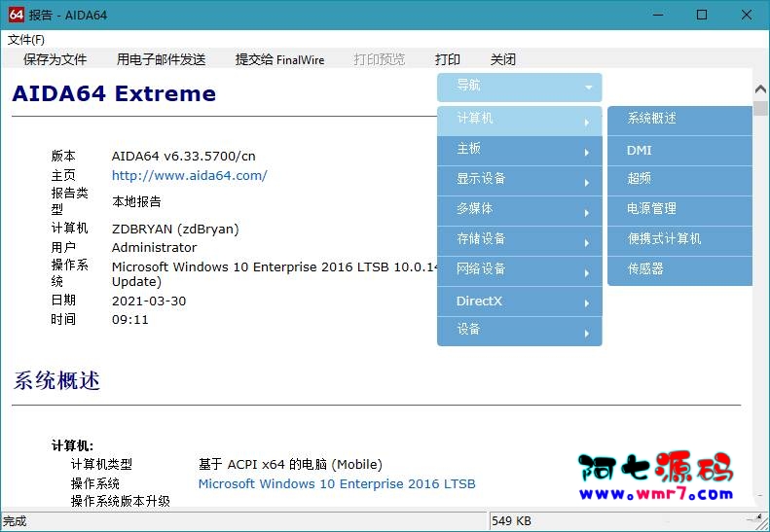Expand the 计算机 navigation menu item
The image size is (770, 532).
[520, 121]
